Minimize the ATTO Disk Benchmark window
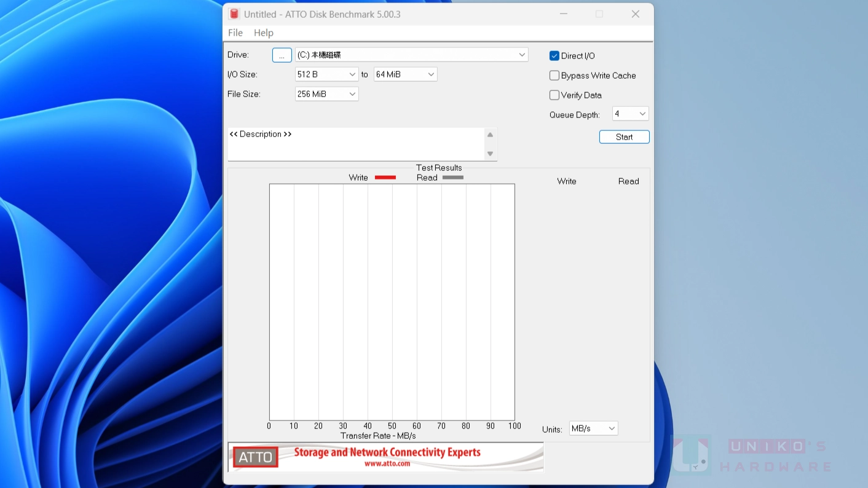This screenshot has width=868, height=488. coord(564,14)
